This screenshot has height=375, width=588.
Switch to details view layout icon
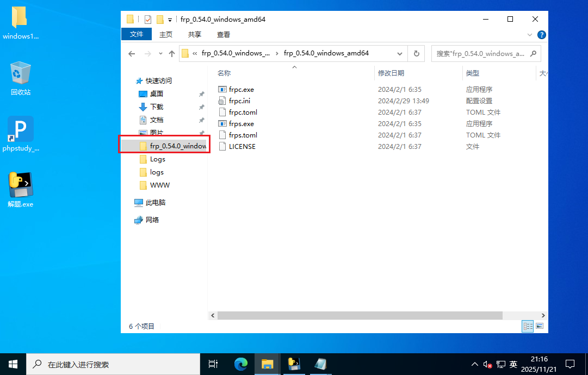pos(528,326)
